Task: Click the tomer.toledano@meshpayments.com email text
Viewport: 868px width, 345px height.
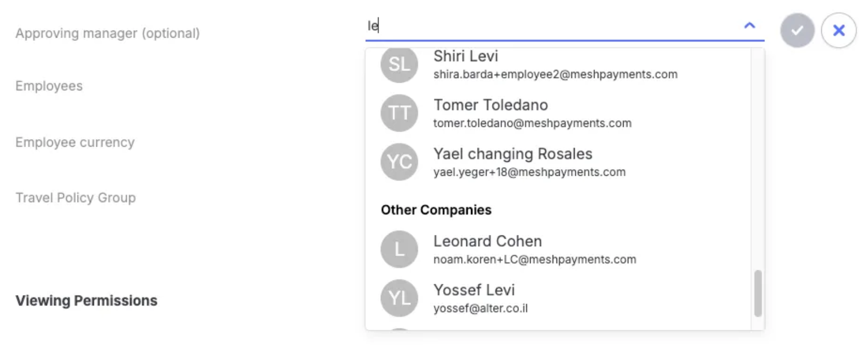Action: (532, 123)
